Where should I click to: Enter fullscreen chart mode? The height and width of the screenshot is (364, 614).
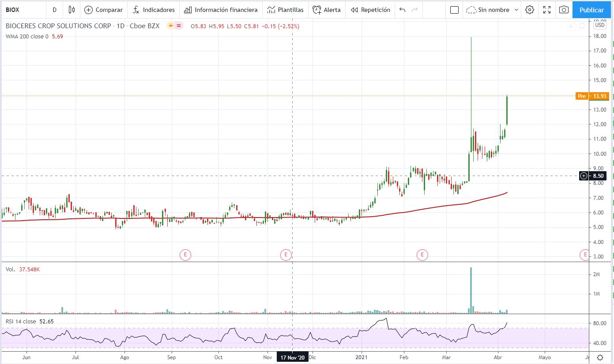547,10
